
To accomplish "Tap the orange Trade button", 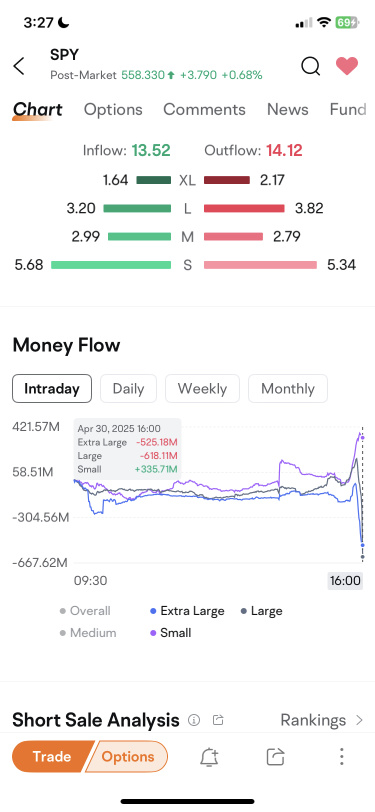I will (52, 757).
